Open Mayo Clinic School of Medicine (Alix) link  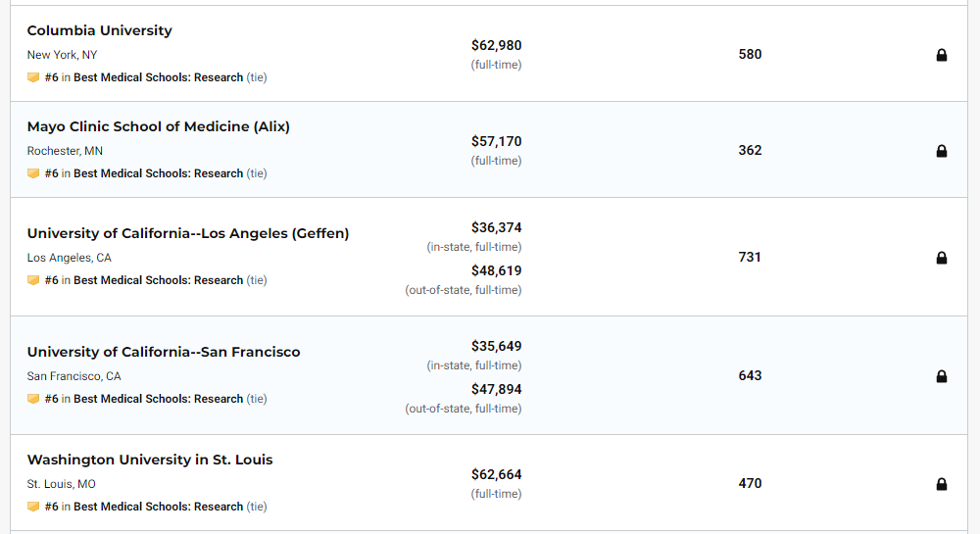click(158, 126)
